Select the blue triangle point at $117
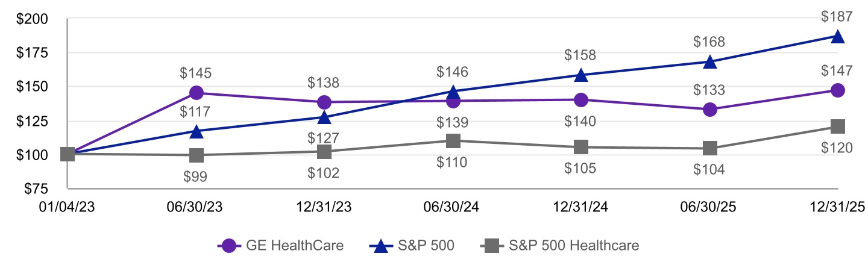 pos(196,131)
